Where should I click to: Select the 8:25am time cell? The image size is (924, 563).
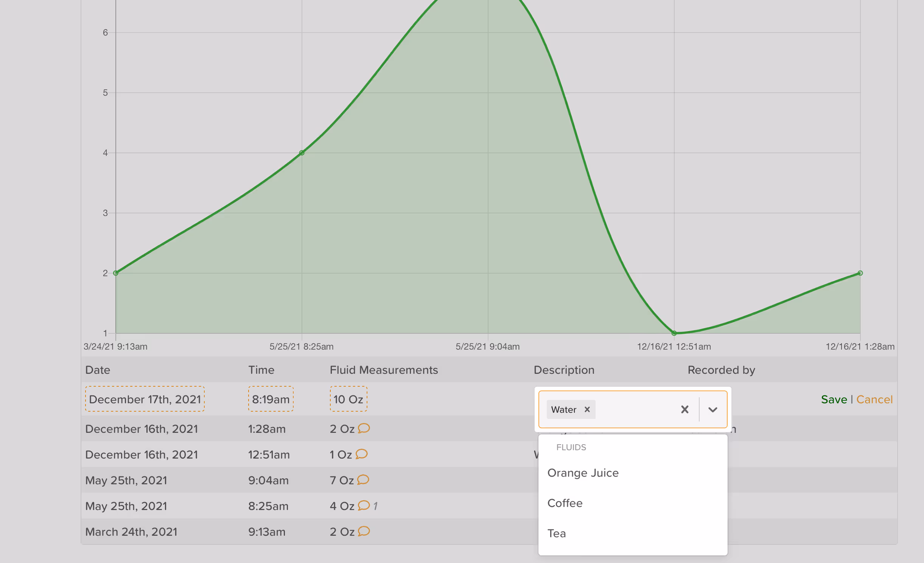point(268,506)
